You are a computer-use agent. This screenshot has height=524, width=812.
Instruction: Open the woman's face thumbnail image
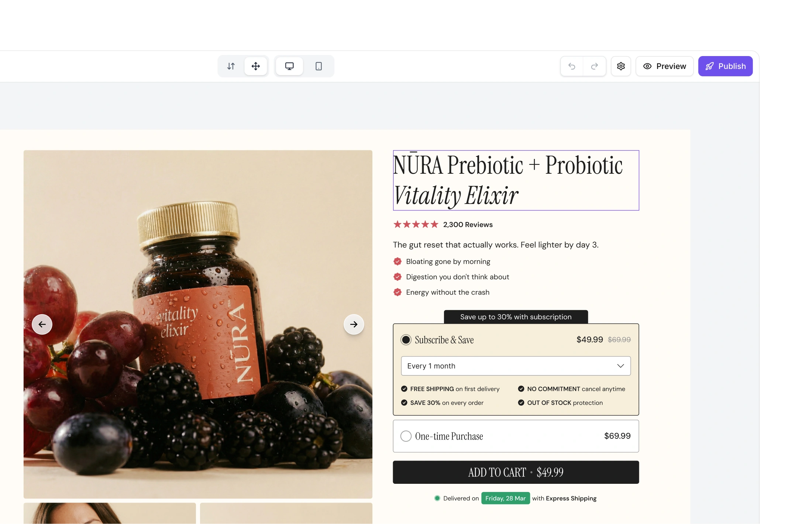pyautogui.click(x=110, y=513)
